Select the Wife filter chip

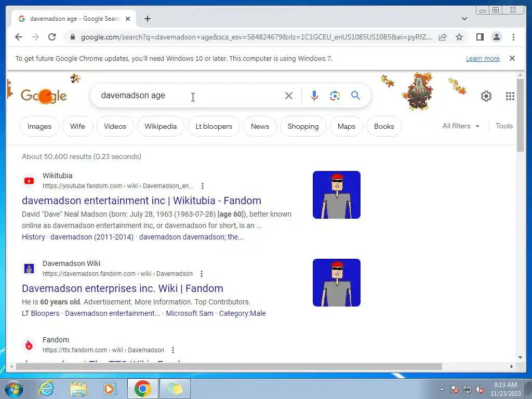tap(77, 126)
